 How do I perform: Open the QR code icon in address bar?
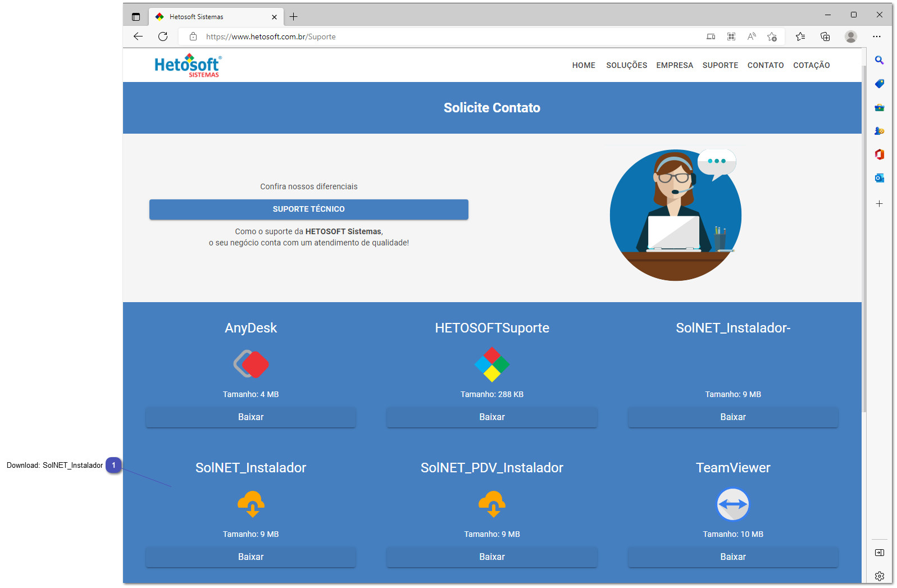click(731, 37)
